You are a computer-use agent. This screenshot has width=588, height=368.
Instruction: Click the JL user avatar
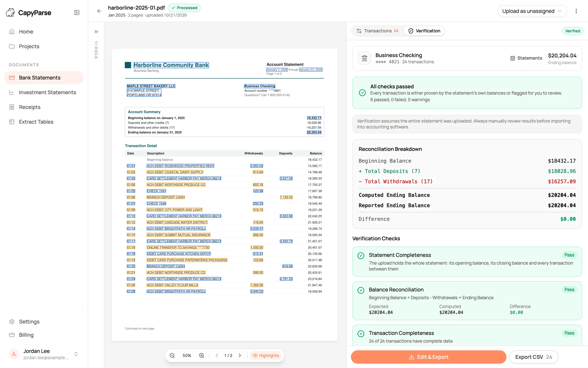tap(14, 354)
